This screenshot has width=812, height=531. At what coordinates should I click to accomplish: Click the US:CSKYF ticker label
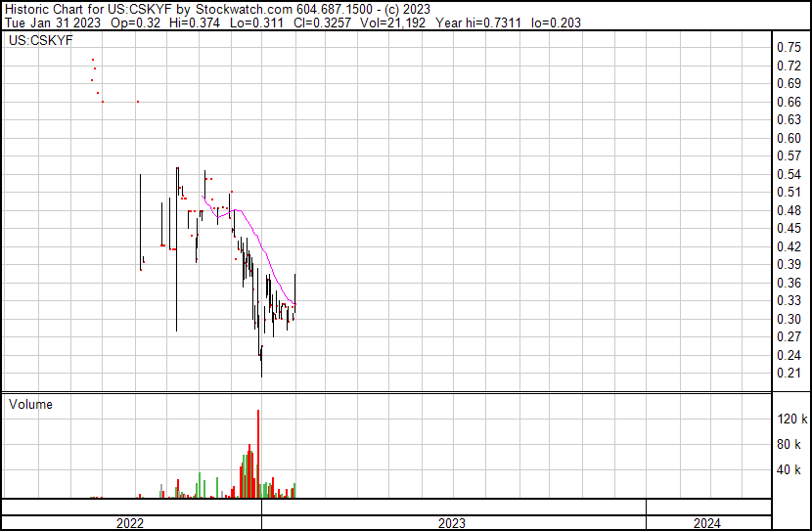[35, 42]
